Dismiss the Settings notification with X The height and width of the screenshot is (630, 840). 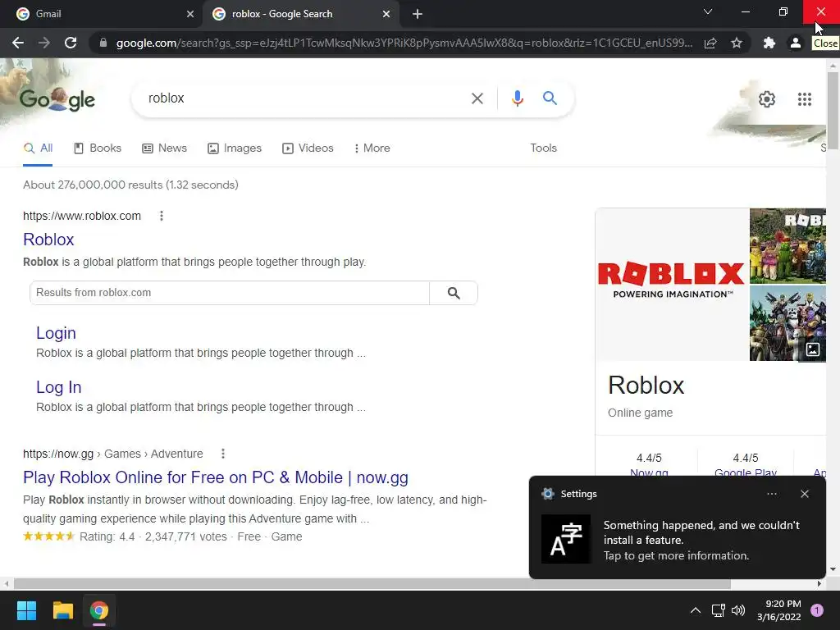(x=804, y=494)
